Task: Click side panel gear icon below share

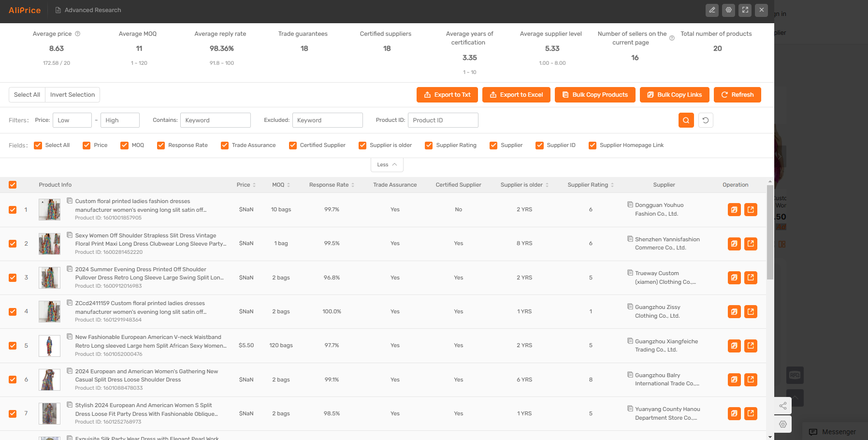Action: (x=783, y=424)
